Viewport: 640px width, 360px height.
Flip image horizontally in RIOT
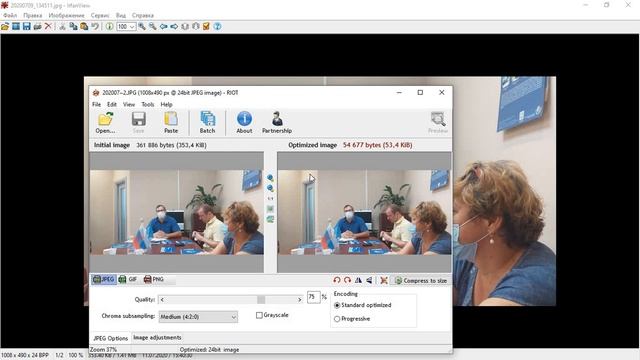358,280
